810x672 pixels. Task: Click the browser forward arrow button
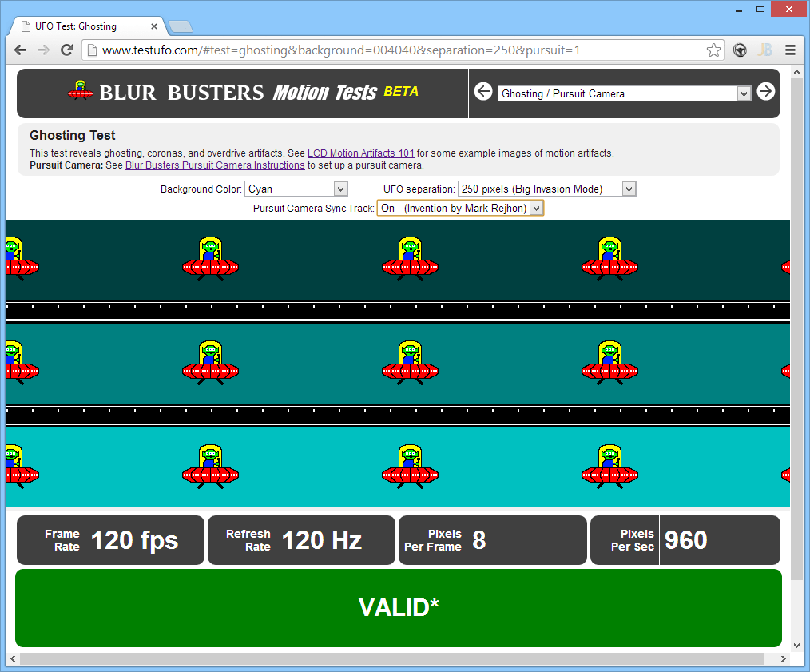pos(43,50)
